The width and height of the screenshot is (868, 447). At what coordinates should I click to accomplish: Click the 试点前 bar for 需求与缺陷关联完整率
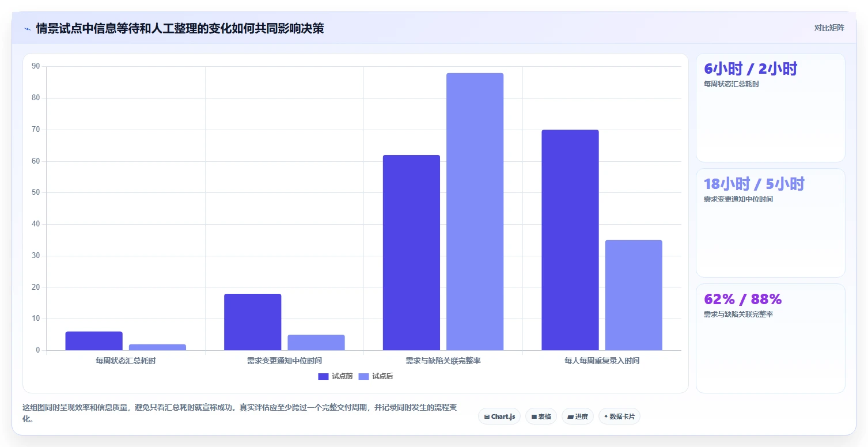(x=411, y=253)
